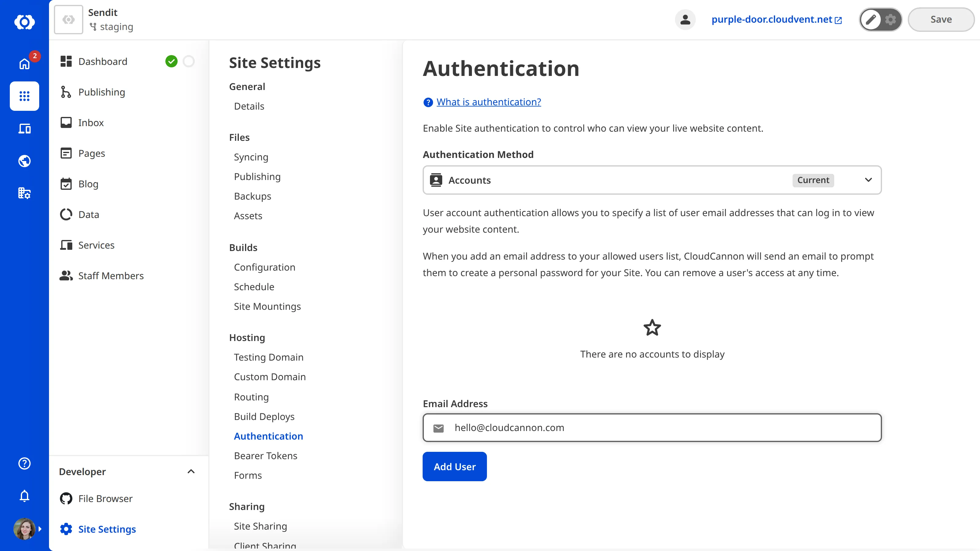Open Syncing under Files settings
Screen dimensions: 980x551
coord(251,157)
